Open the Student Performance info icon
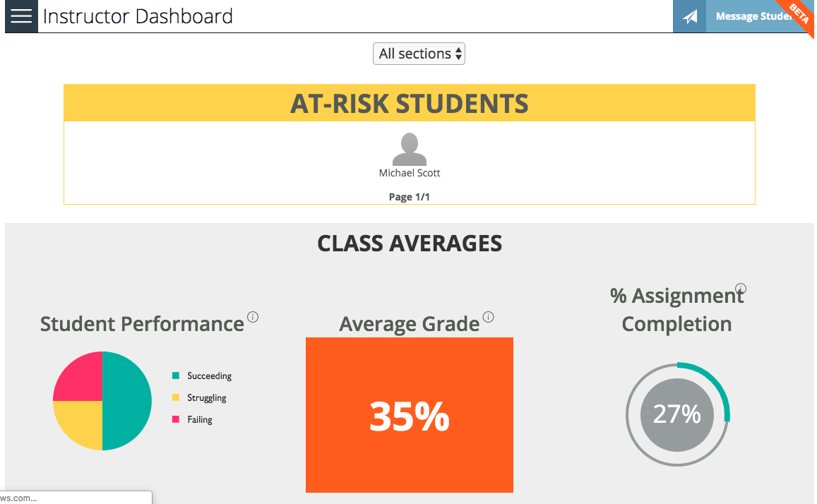 (253, 317)
